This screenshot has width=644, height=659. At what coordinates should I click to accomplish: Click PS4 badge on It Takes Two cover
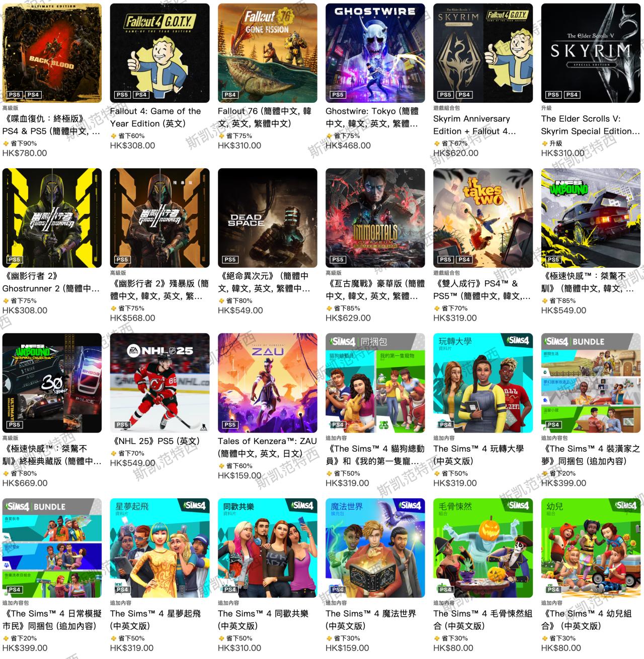[464, 260]
